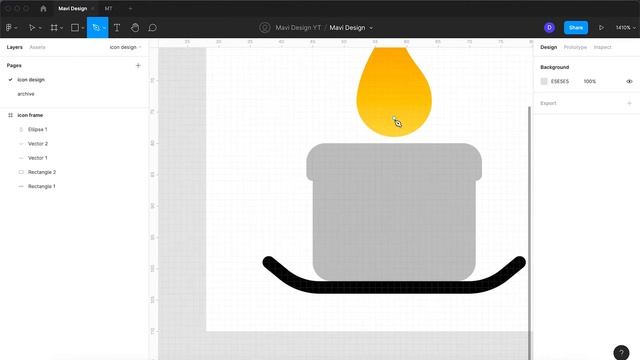Present the prototype with play icon

(601, 28)
